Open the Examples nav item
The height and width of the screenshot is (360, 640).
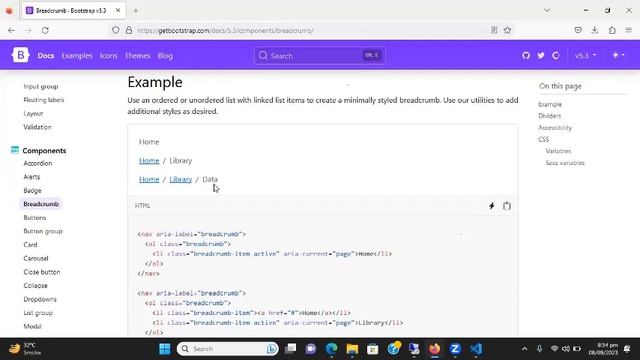77,56
